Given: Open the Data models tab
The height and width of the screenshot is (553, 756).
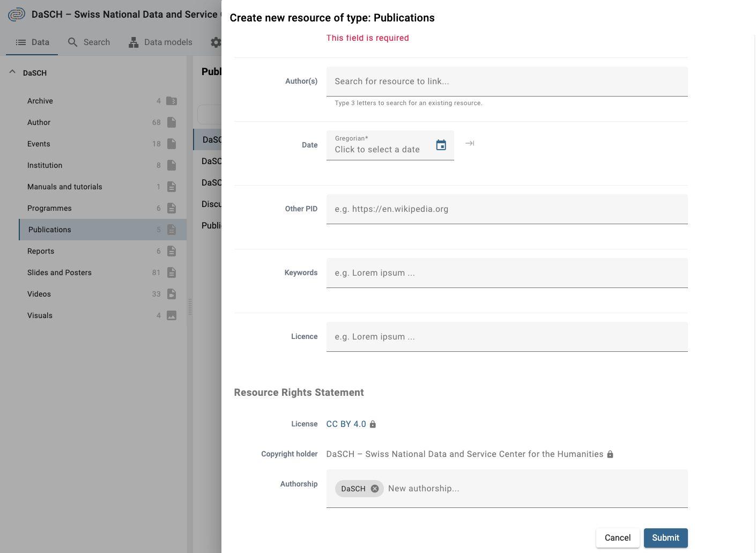Looking at the screenshot, I should 160,42.
